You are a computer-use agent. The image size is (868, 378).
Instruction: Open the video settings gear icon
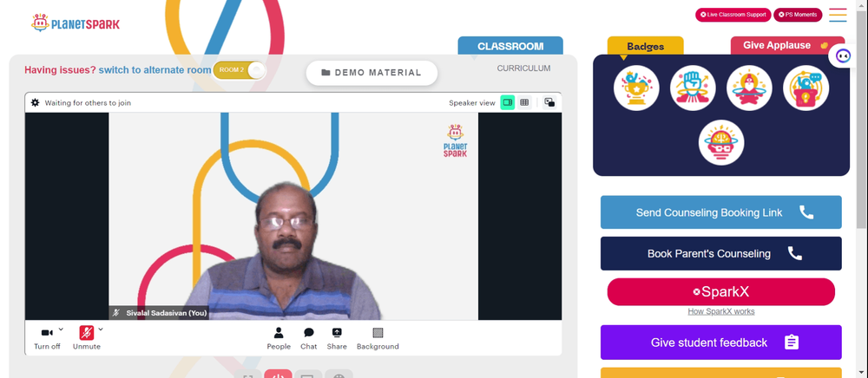(36, 103)
